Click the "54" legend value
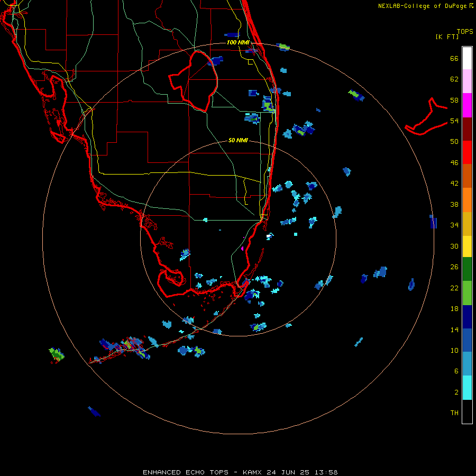Viewport: 476px width, 476px height. point(454,121)
